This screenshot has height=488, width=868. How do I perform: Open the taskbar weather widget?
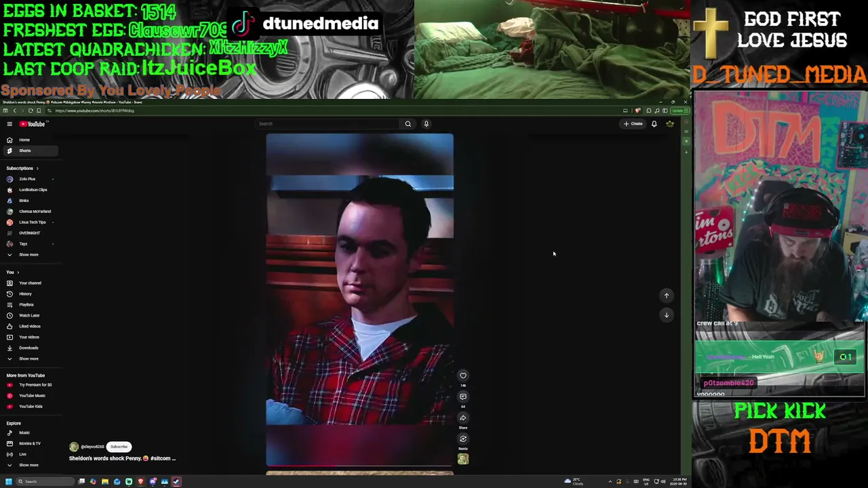click(574, 482)
